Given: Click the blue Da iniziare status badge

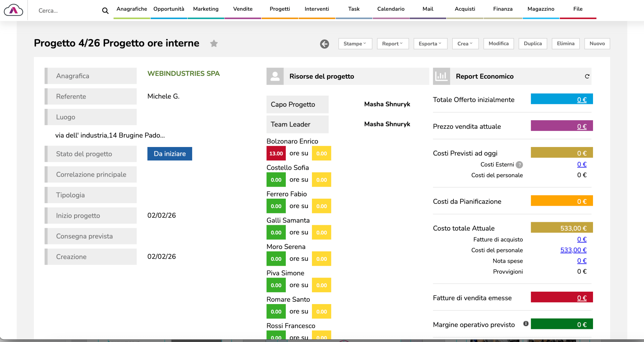Looking at the screenshot, I should [169, 154].
